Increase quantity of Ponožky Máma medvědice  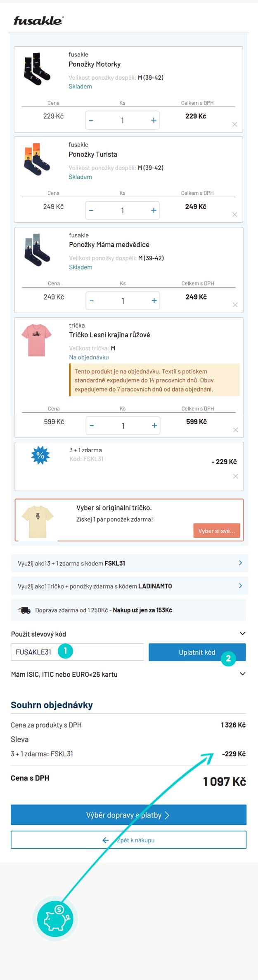point(154,301)
